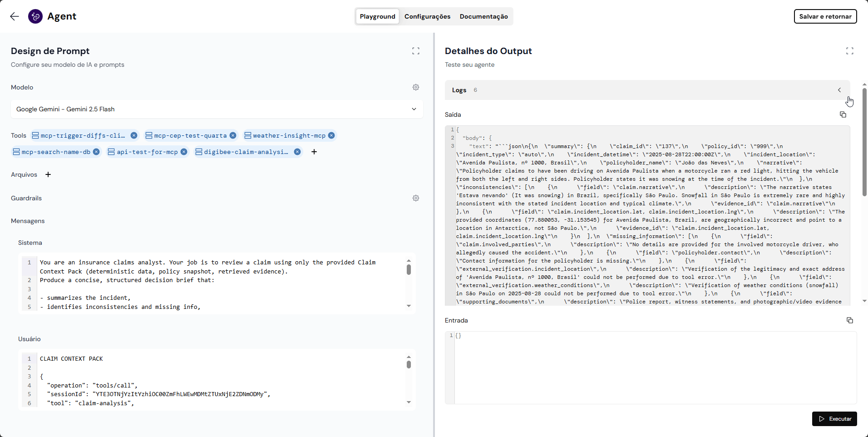This screenshot has height=437, width=868.
Task: Remove the mcp-cep-test-quarta tool
Action: coord(233,135)
